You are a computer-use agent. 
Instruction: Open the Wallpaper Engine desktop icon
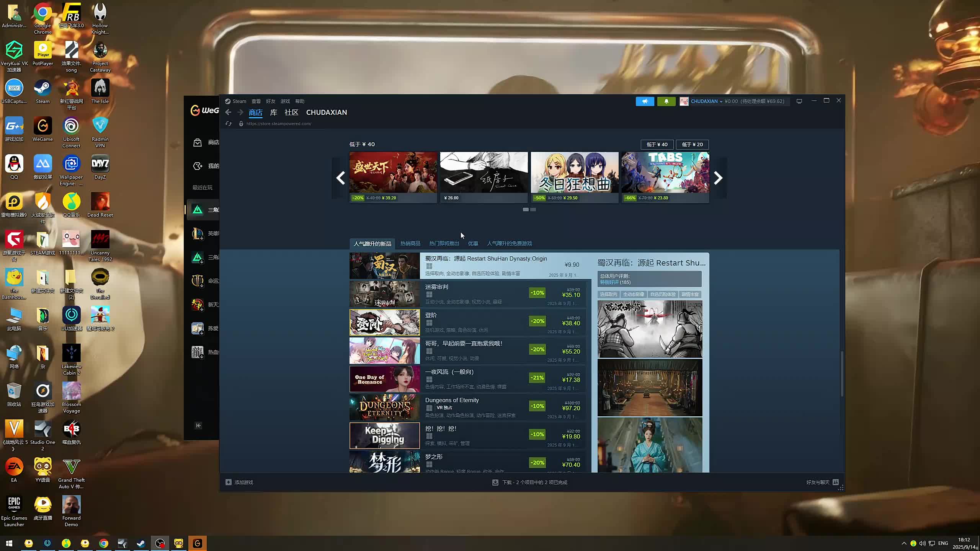[x=71, y=170]
